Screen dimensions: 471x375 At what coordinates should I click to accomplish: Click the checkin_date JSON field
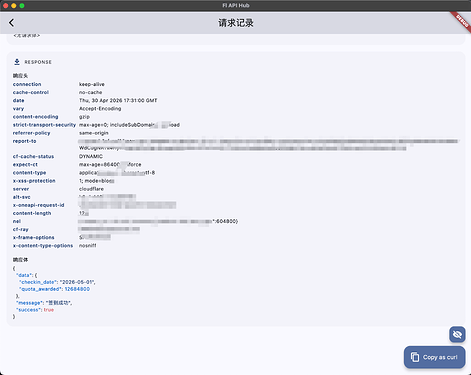57,282
